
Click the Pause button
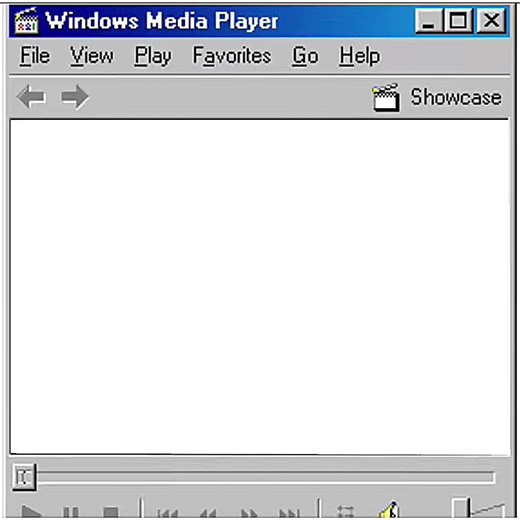coord(71,512)
